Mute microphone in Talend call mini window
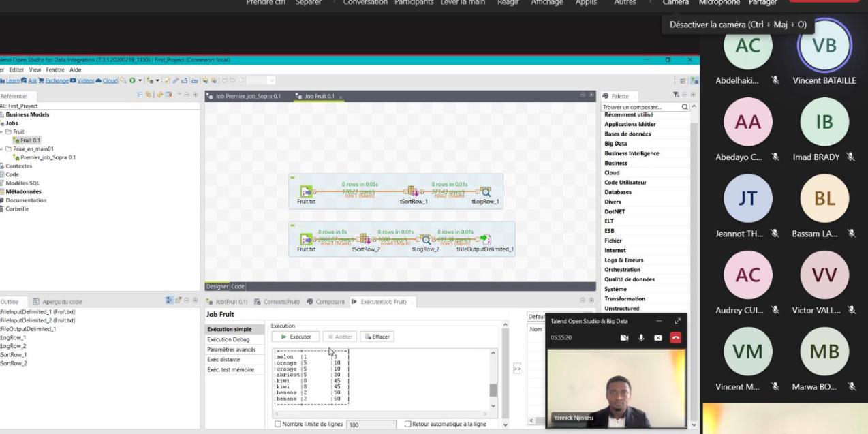Image resolution: width=868 pixels, height=434 pixels. (641, 337)
